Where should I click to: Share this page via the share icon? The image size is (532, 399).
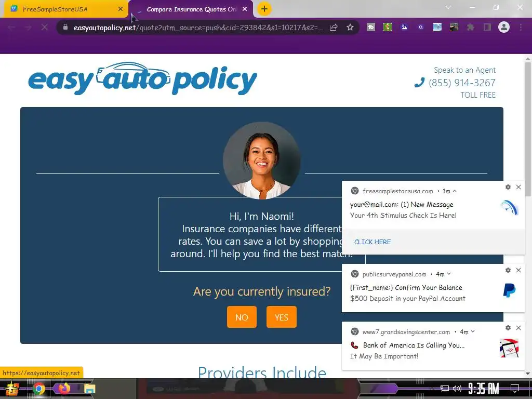click(x=334, y=28)
